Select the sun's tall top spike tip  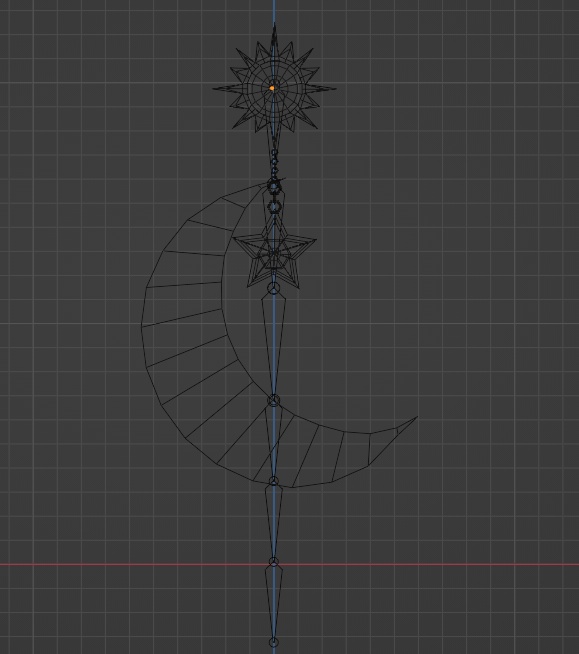point(274,26)
